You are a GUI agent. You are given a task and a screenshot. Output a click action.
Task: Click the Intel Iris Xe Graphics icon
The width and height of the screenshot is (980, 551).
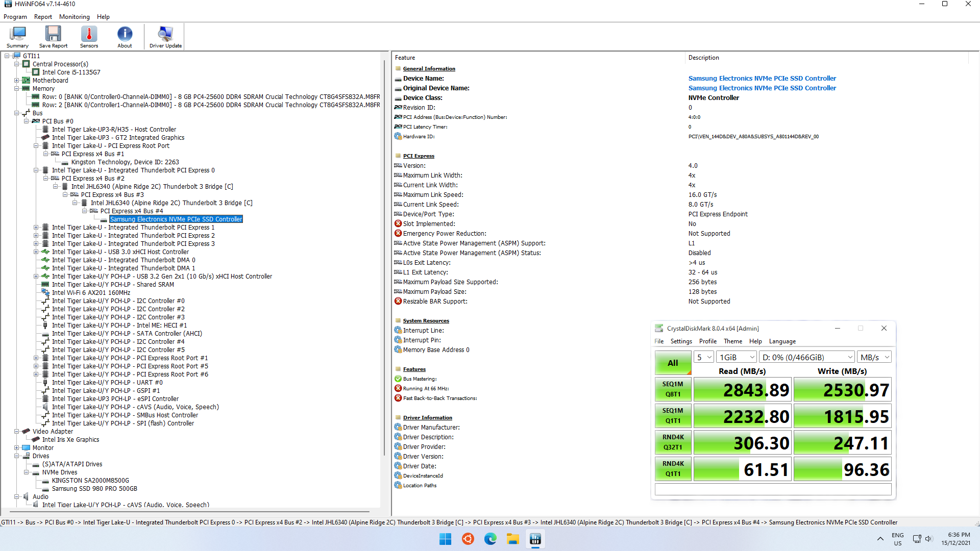(x=36, y=439)
